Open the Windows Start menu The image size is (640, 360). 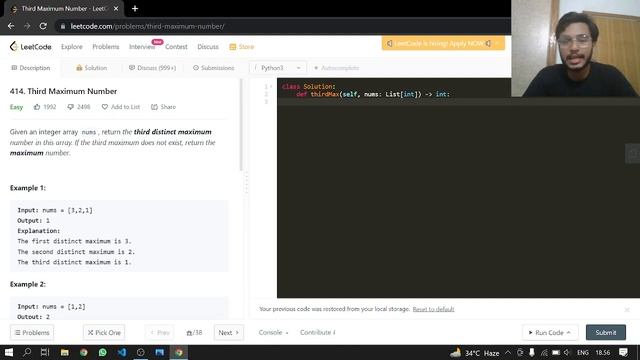click(x=9, y=353)
